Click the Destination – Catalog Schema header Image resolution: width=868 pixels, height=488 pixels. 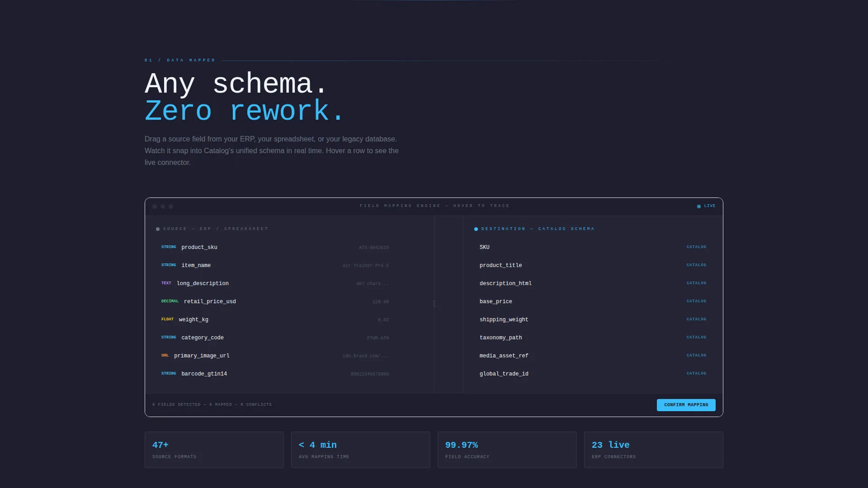[538, 229]
